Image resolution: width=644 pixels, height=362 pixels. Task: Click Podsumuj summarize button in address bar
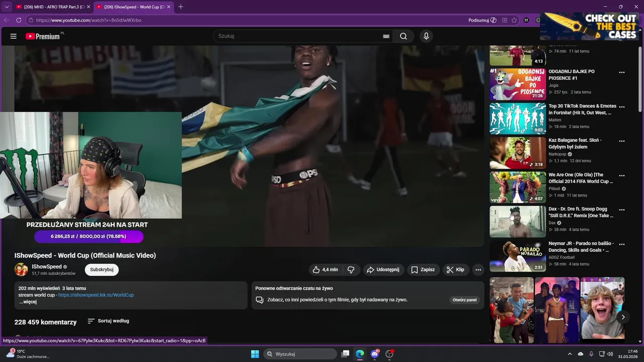482,20
